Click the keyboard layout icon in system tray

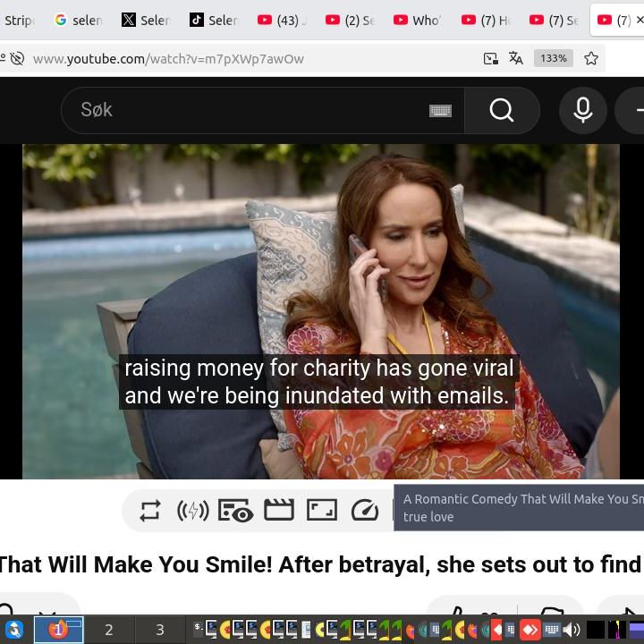click(551, 629)
